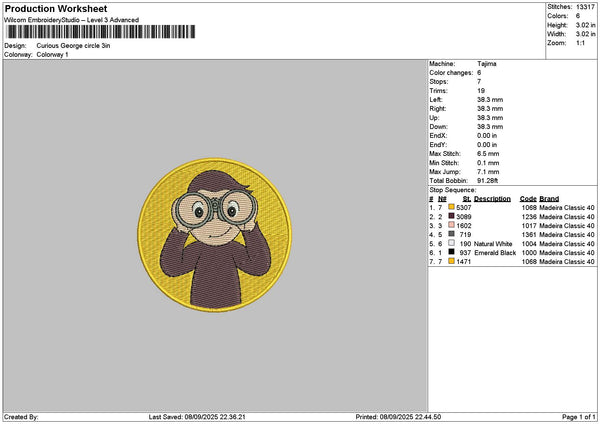Click the Curious George embroidery design preview
The width and height of the screenshot is (600, 424).
215,235
